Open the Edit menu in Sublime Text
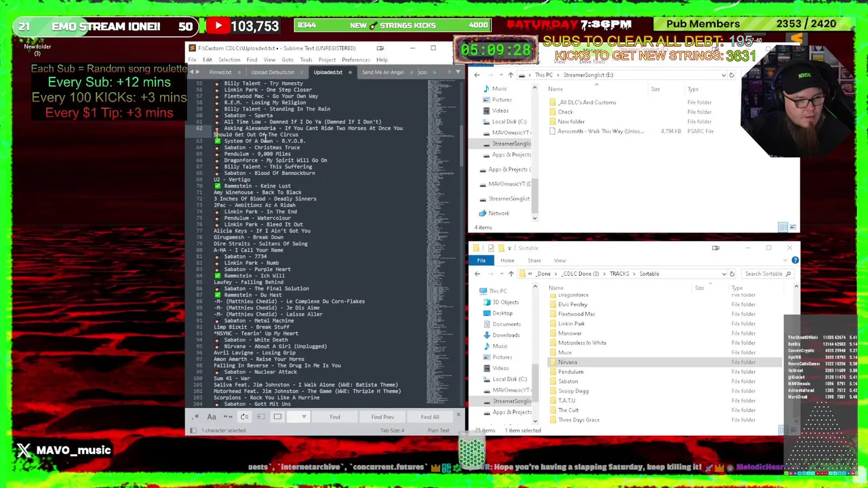This screenshot has height=488, width=868. click(x=208, y=60)
